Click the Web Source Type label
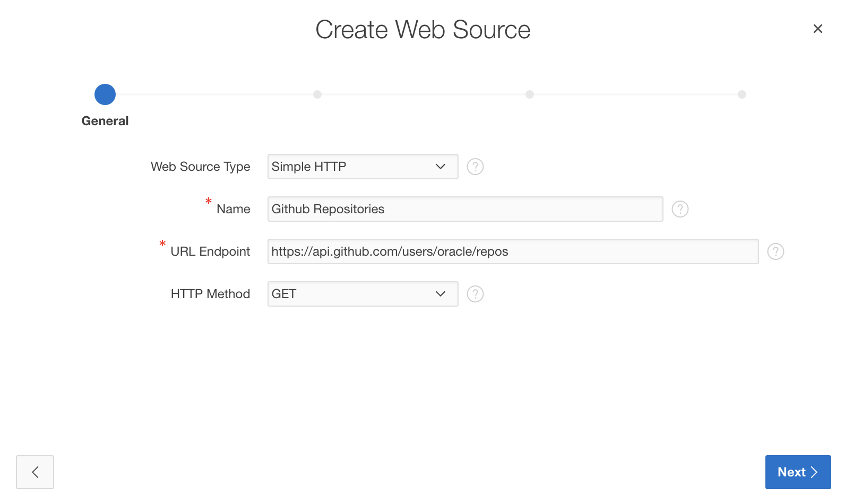Image resolution: width=845 pixels, height=504 pixels. click(x=200, y=167)
